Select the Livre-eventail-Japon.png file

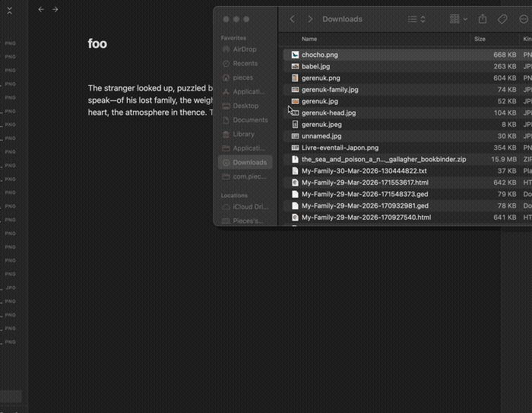coord(340,148)
